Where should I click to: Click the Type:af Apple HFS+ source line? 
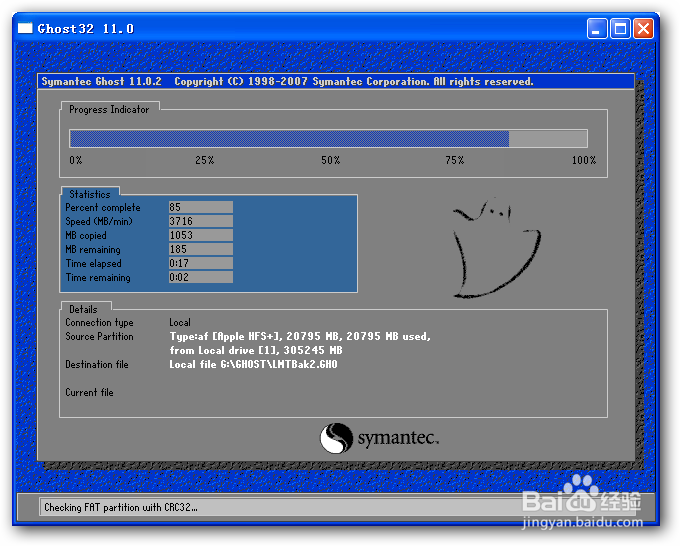[300, 337]
